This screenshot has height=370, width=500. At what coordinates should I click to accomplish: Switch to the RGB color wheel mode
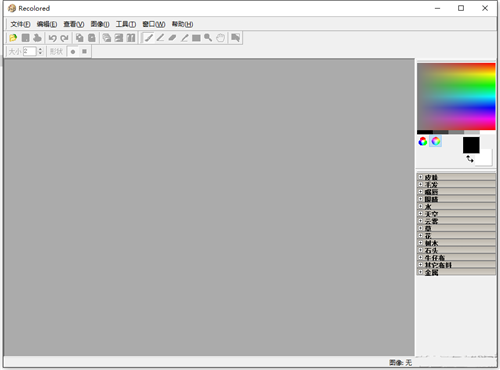[x=423, y=142]
